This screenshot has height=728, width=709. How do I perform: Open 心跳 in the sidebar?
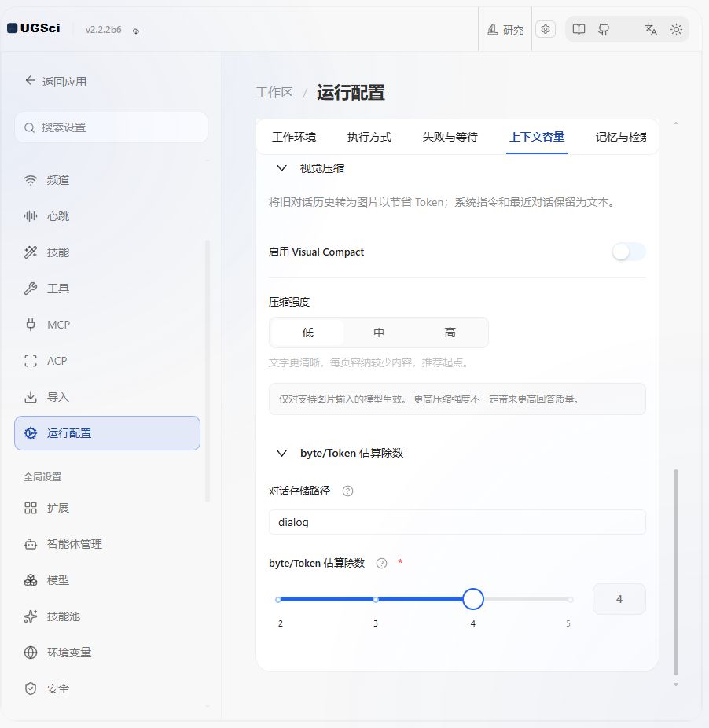107,216
